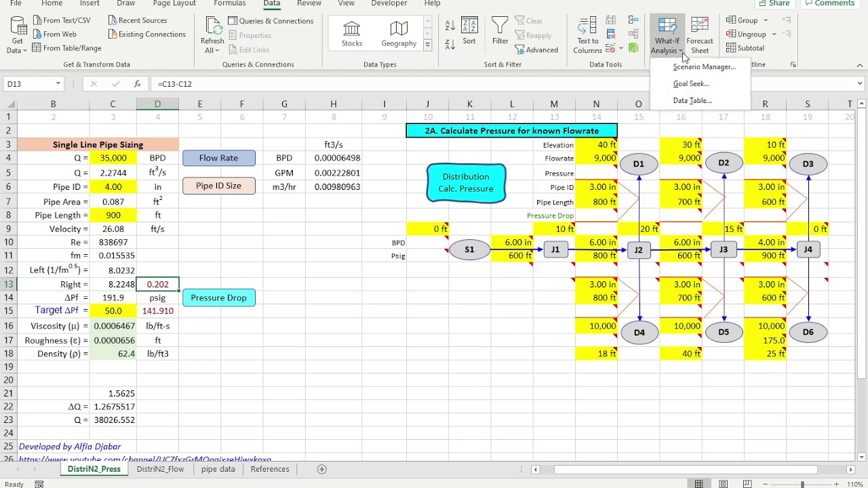Open the Data Validation dropdown arrow
Viewport: 868px width, 488px height.
pyautogui.click(x=621, y=48)
